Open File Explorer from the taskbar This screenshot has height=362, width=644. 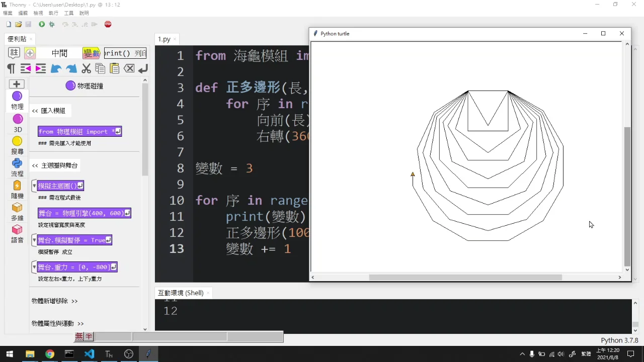click(30, 354)
